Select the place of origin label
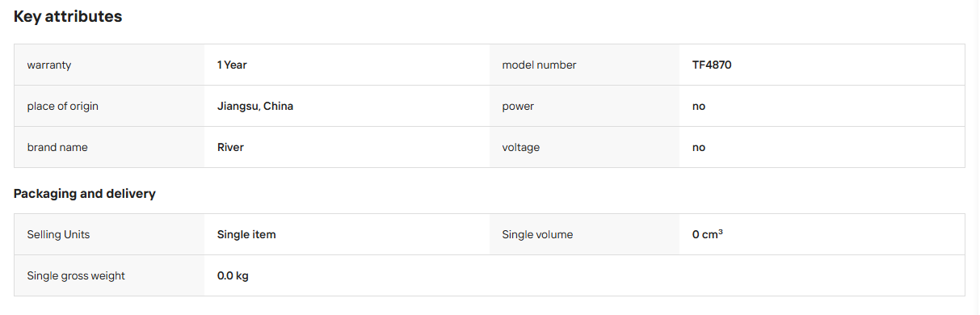The width and height of the screenshot is (980, 315). (x=63, y=106)
